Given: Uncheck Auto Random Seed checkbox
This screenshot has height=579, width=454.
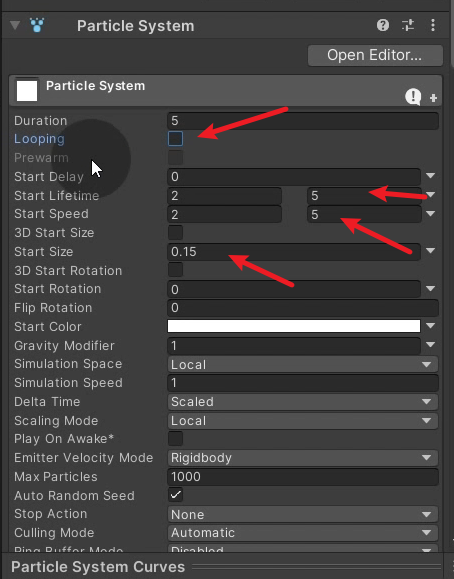Looking at the screenshot, I should (175, 495).
